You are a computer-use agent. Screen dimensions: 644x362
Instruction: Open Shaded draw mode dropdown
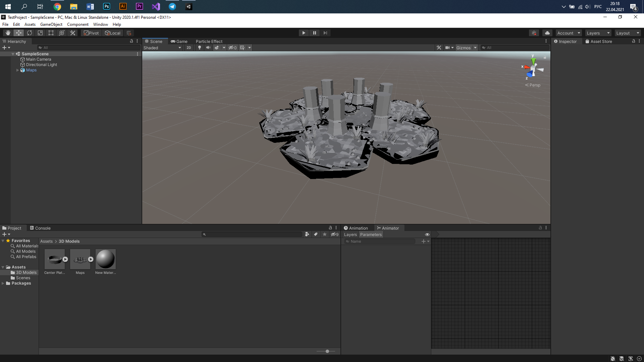162,48
